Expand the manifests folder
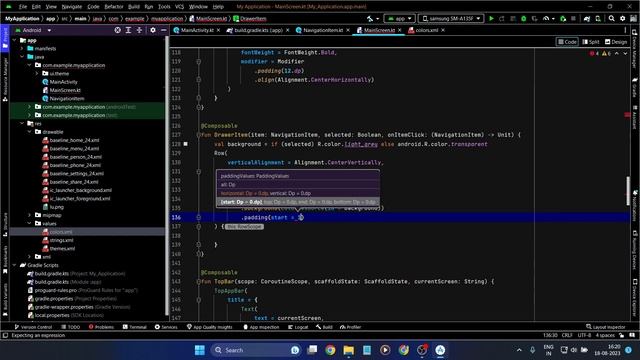The height and width of the screenshot is (360, 640). pyautogui.click(x=22, y=49)
